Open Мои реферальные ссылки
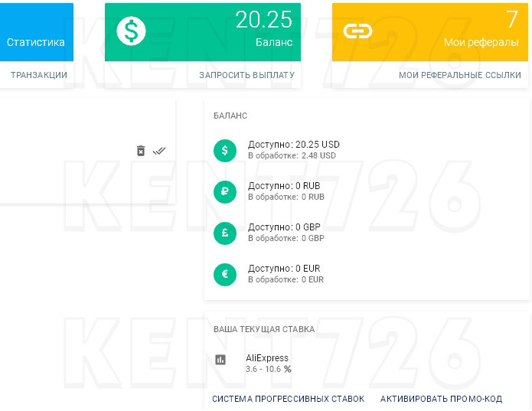Viewport: 532px width, 411px height. 459,75
